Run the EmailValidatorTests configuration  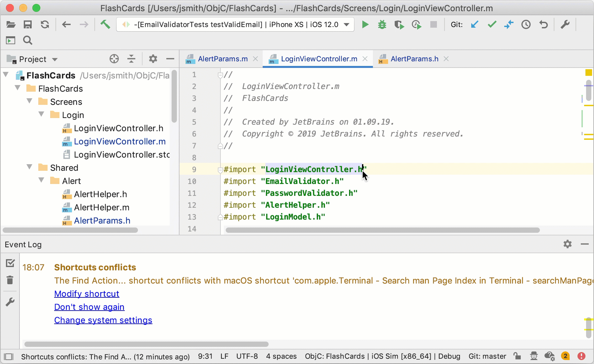(365, 24)
